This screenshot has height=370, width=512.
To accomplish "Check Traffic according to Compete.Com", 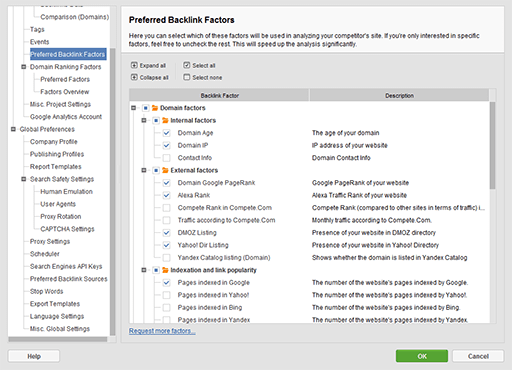I will pos(166,220).
